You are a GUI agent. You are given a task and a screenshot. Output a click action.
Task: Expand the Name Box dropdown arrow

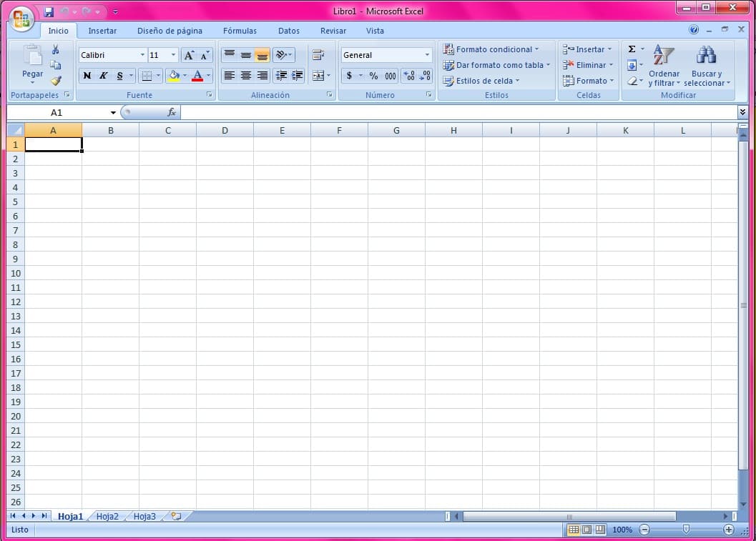pyautogui.click(x=113, y=113)
